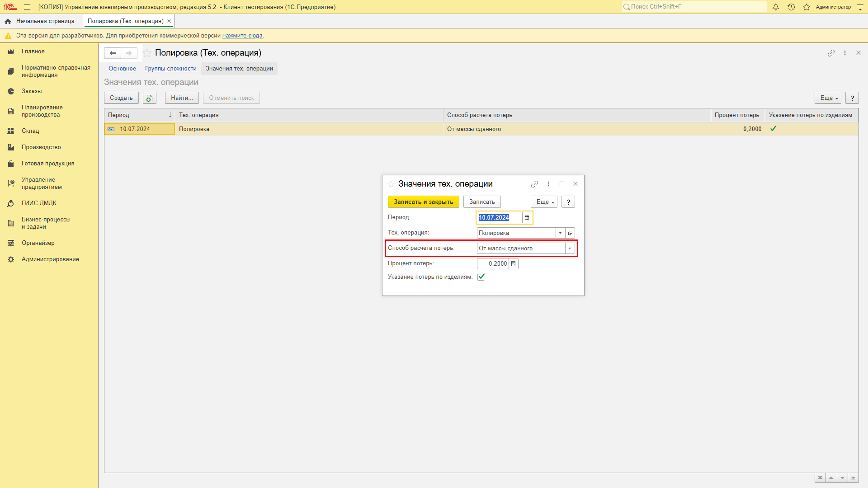Viewport: 868px width, 488px height.
Task: Open the list Еще menu
Action: [828, 98]
